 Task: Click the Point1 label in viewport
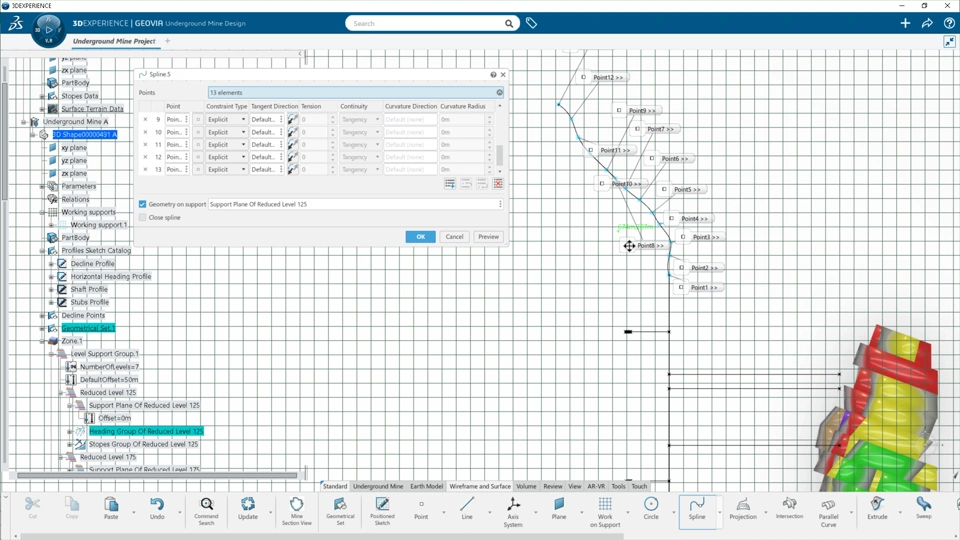pos(704,287)
